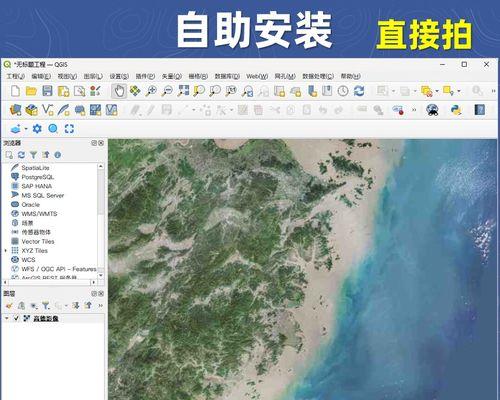Refresh browser panel with blue arrows
The width and height of the screenshot is (500, 400).
click(x=21, y=155)
